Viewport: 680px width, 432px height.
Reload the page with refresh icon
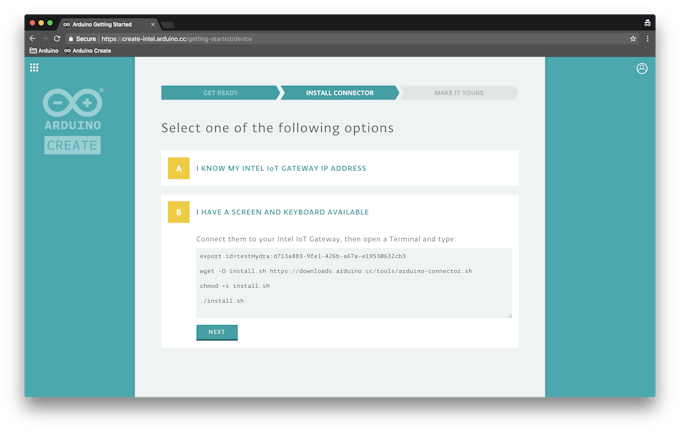coord(57,39)
